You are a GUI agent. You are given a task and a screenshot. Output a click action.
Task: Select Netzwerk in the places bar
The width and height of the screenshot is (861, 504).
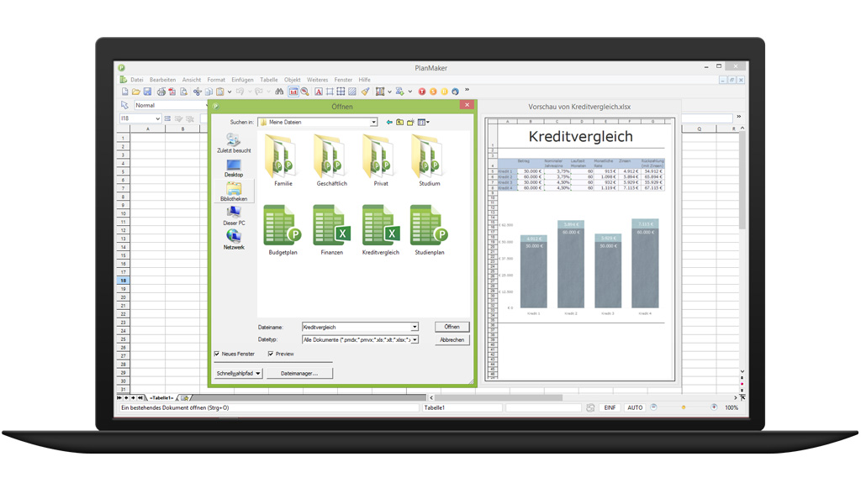[x=234, y=240]
